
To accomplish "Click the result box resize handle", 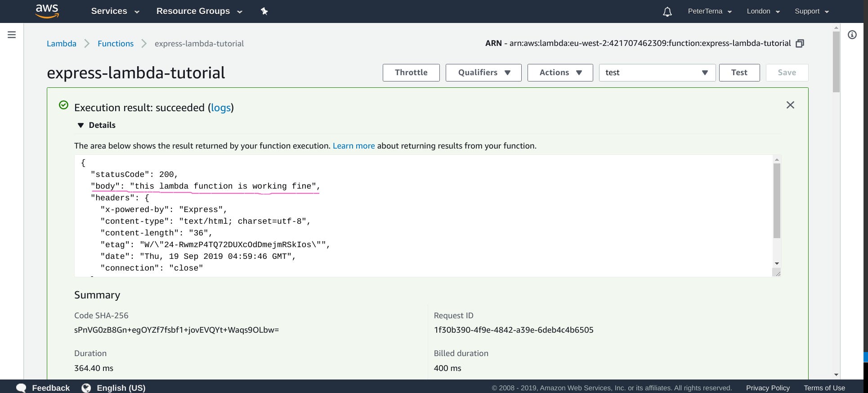I will pos(777,272).
